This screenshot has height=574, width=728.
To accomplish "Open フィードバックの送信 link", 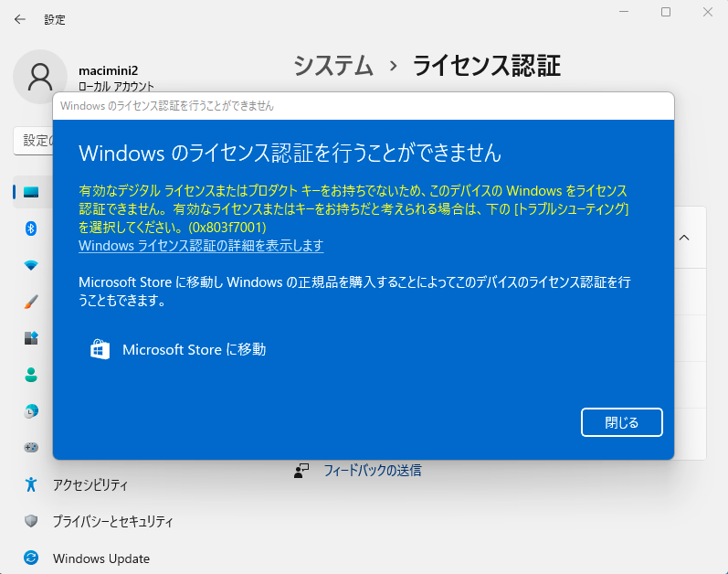I will pos(373,471).
